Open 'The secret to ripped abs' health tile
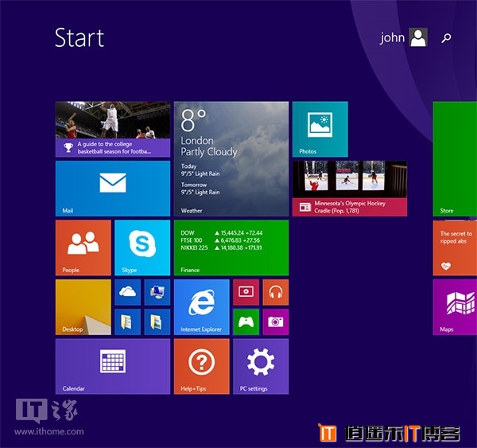This screenshot has height=448, width=477. click(455, 247)
